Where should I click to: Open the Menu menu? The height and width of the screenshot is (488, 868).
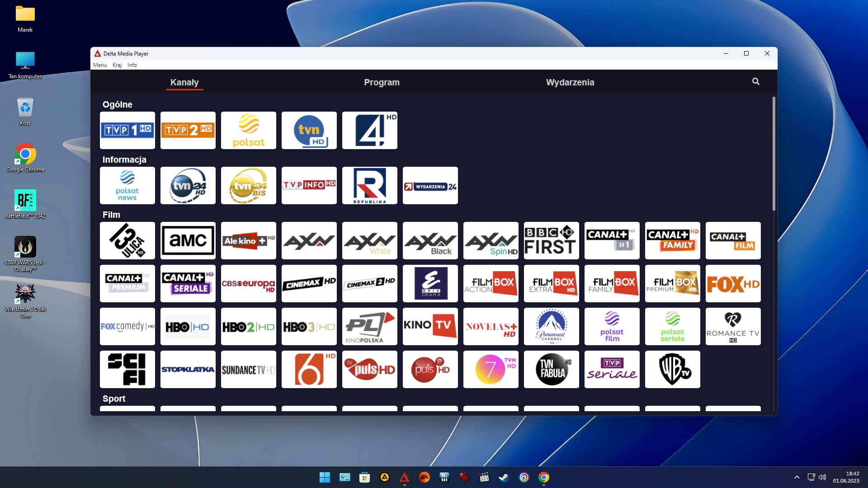(100, 65)
